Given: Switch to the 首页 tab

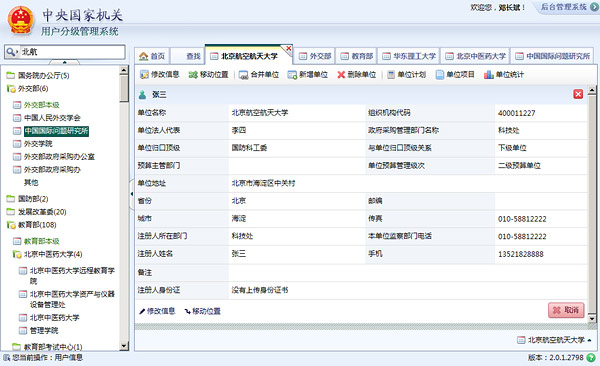Looking at the screenshot, I should pyautogui.click(x=152, y=56).
